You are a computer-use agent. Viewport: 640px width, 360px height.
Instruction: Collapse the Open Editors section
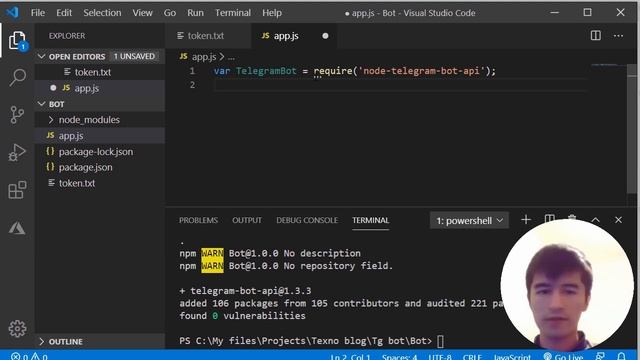coord(41,56)
